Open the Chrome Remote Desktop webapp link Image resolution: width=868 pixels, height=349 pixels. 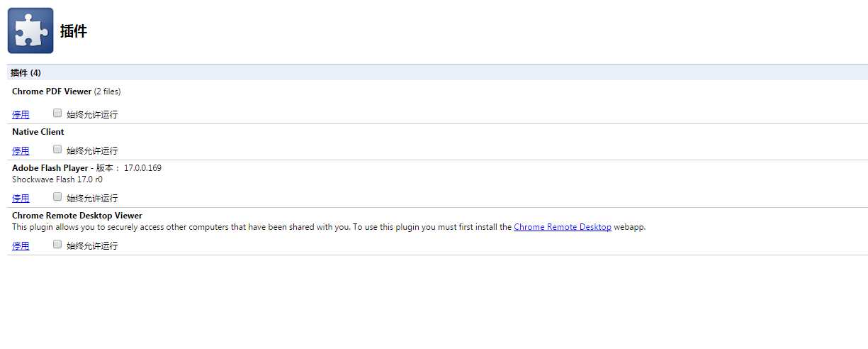click(x=562, y=227)
